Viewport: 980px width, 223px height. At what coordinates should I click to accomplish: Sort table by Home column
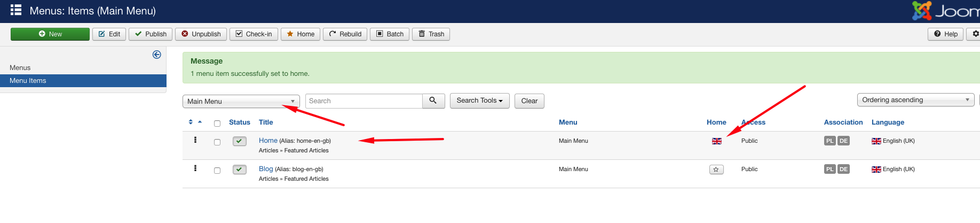716,122
